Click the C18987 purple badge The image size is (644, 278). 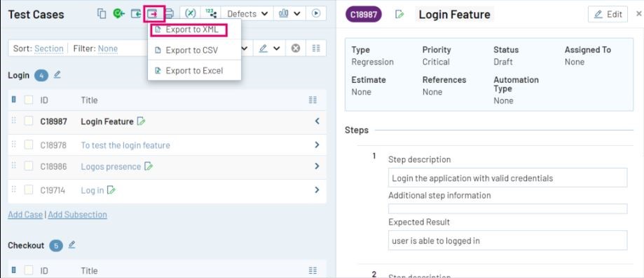pos(364,15)
